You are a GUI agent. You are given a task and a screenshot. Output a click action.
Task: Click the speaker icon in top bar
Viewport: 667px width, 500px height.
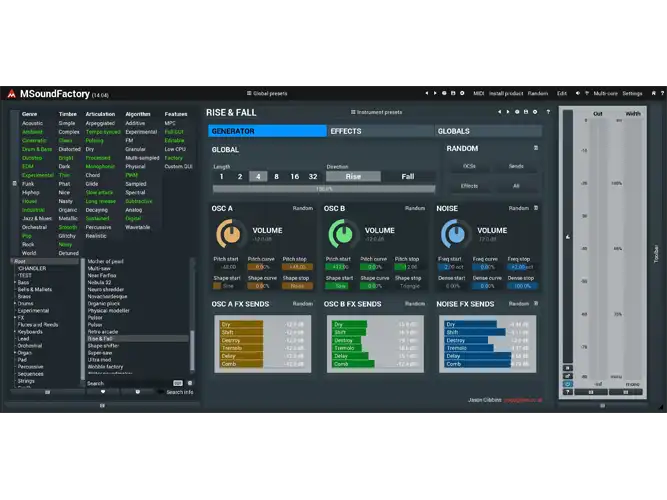[578, 93]
